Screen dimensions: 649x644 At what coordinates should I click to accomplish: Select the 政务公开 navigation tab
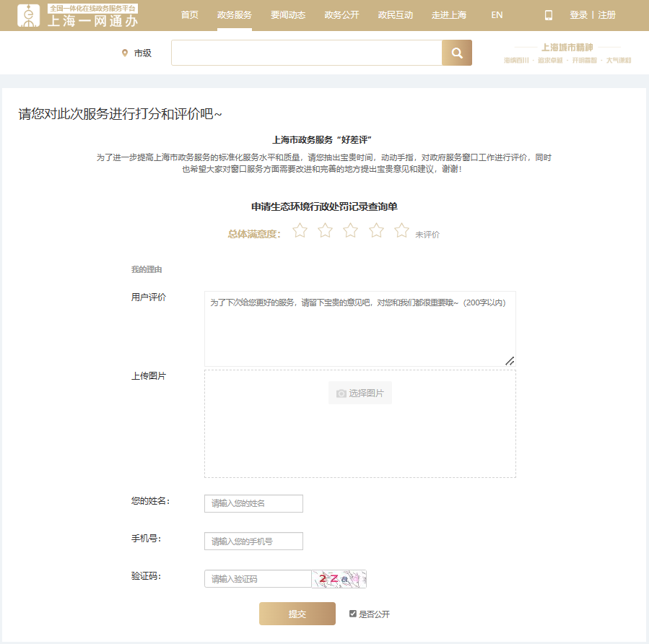tap(341, 14)
